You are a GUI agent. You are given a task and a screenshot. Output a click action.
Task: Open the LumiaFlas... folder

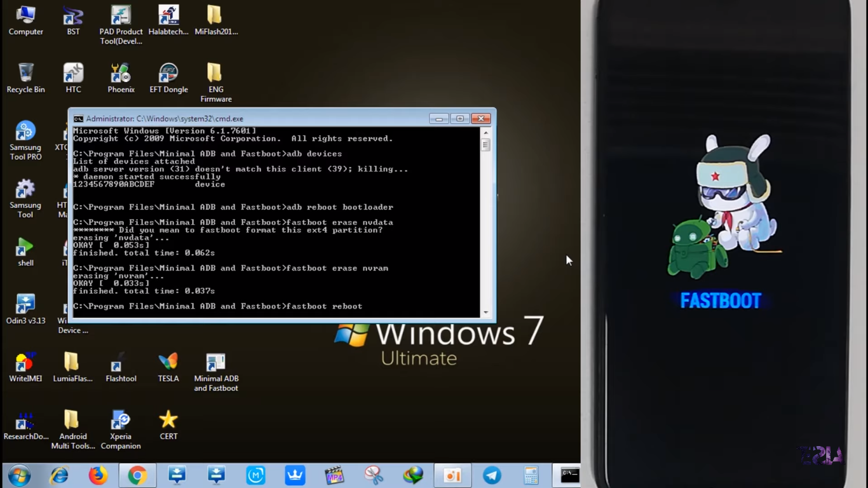(73, 367)
